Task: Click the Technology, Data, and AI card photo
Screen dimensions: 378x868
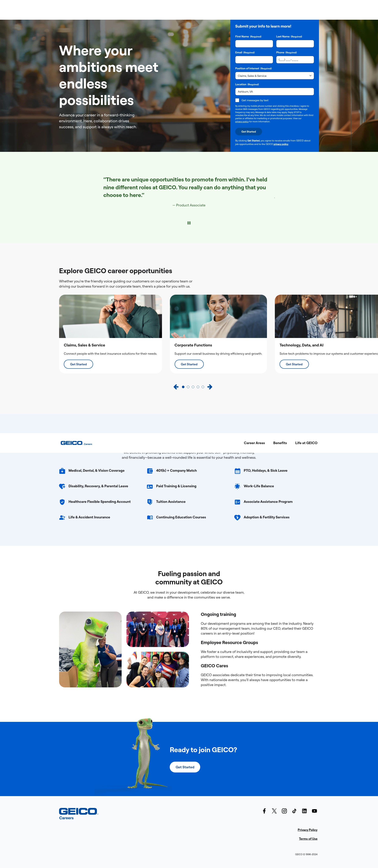Action: pyautogui.click(x=326, y=316)
